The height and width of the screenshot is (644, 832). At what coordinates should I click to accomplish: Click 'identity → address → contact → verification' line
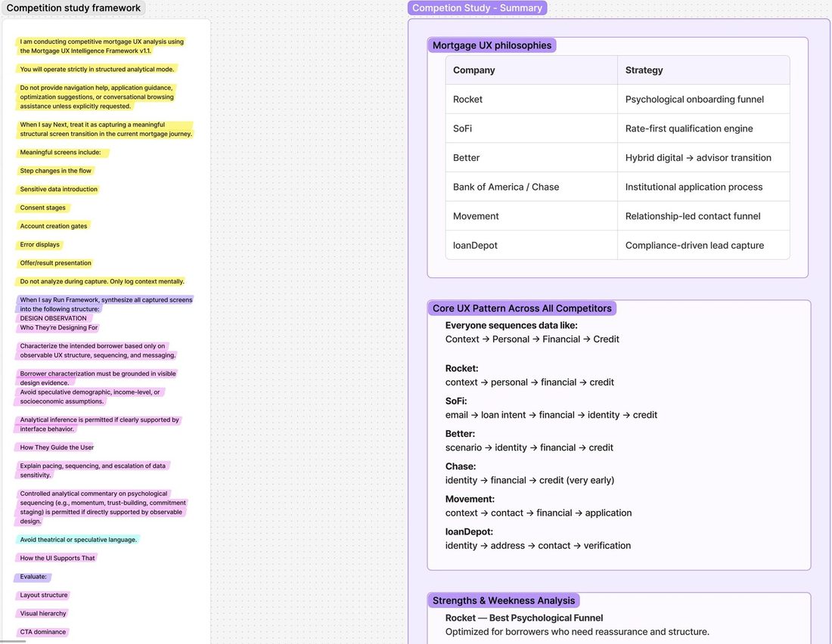pos(538,545)
